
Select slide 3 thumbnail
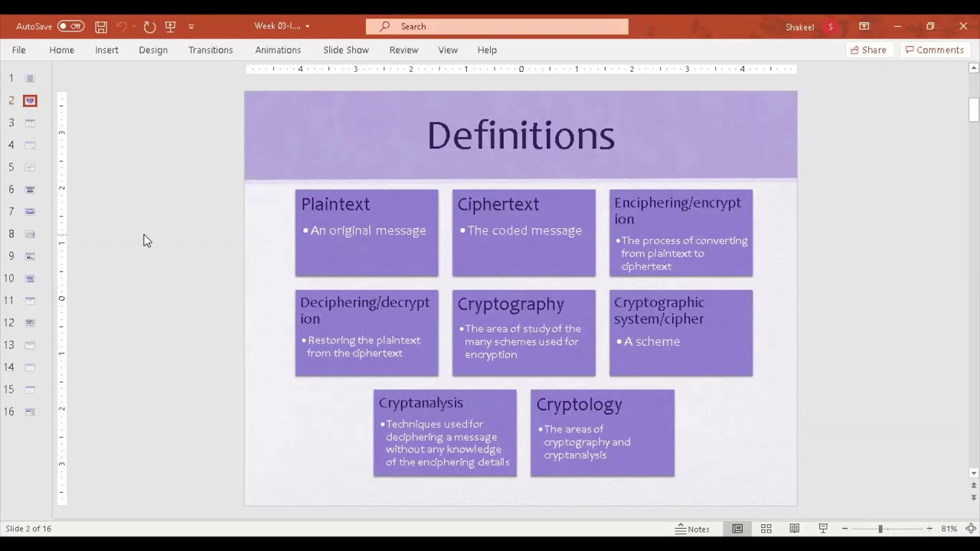(x=30, y=122)
